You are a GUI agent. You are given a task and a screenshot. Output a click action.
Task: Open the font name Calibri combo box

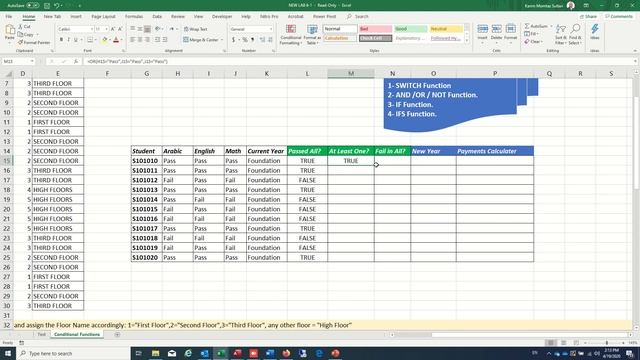coord(76,29)
